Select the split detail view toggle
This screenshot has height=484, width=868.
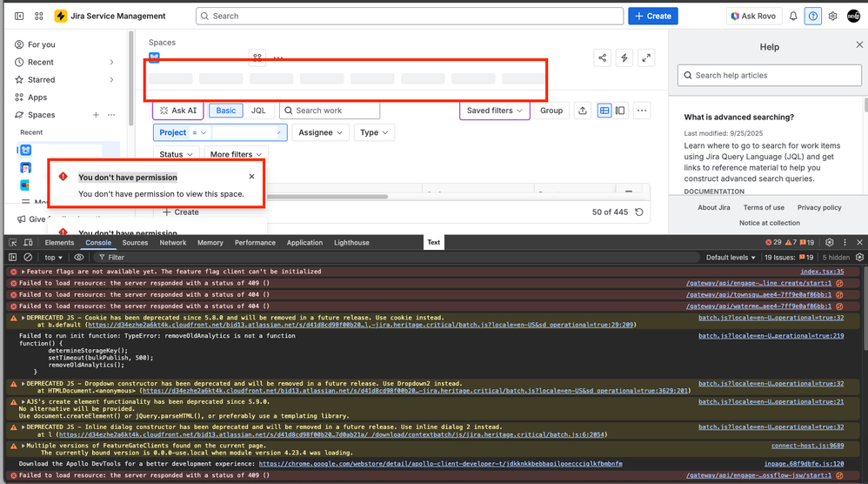[x=620, y=111]
